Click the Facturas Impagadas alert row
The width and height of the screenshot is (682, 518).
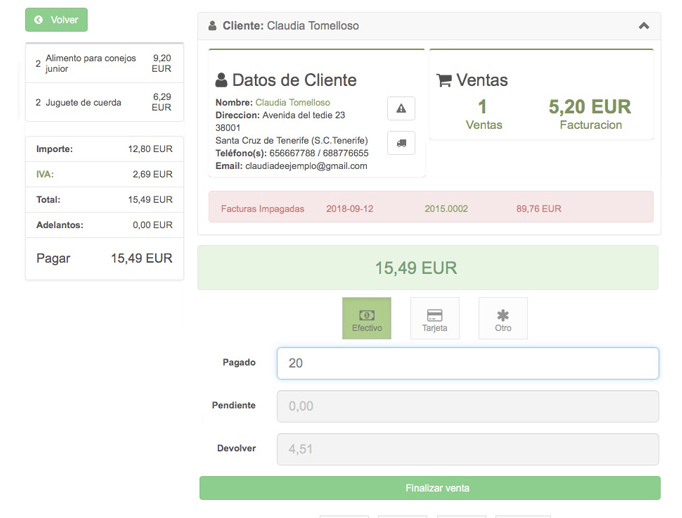tap(430, 208)
